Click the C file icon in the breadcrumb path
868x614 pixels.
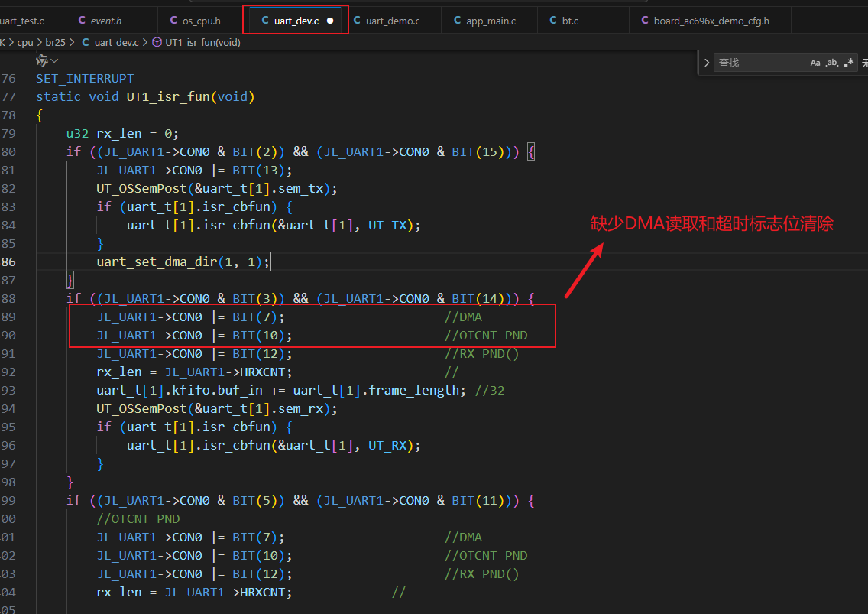tap(86, 42)
